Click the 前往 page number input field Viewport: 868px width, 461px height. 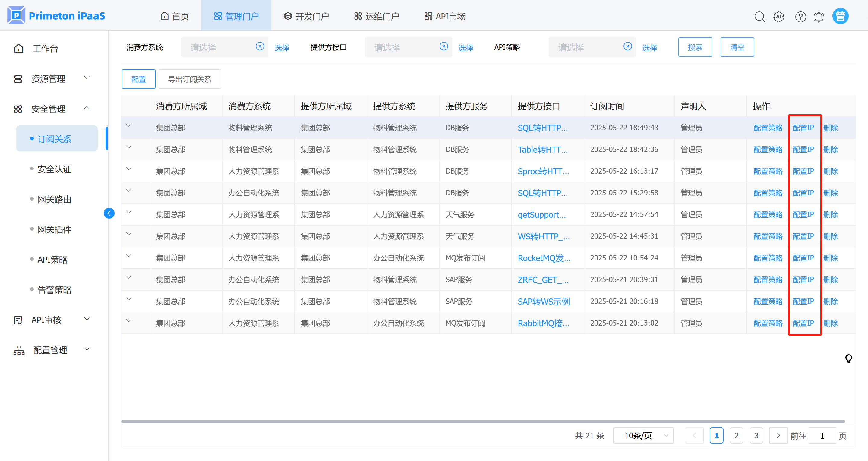coord(822,435)
